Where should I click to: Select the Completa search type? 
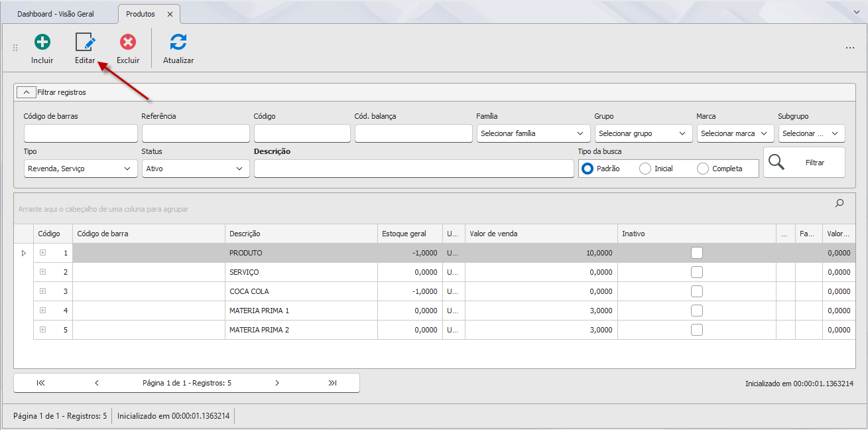[x=703, y=169]
